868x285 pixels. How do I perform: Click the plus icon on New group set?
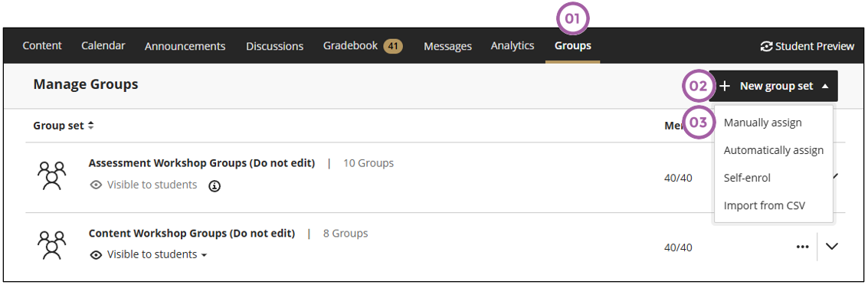(x=725, y=87)
